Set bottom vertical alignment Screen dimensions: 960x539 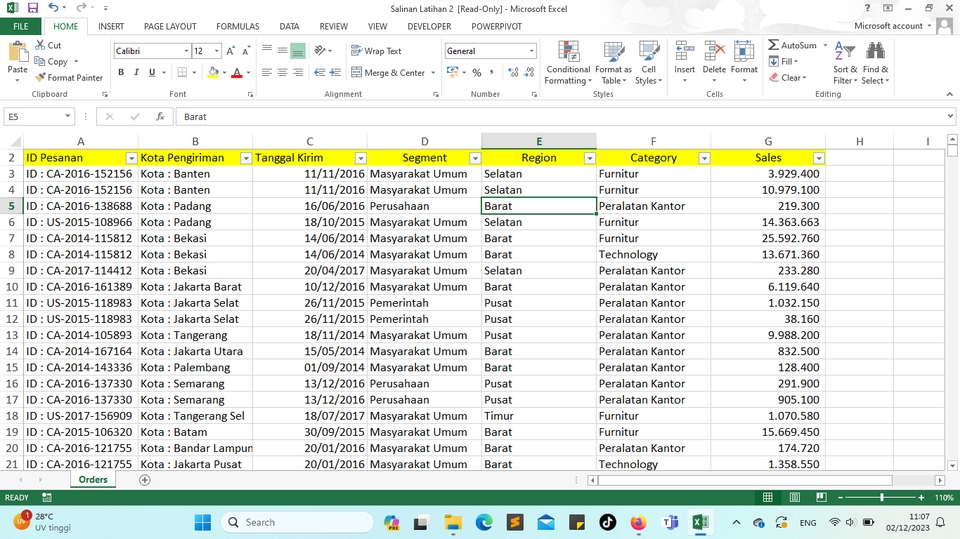point(298,51)
